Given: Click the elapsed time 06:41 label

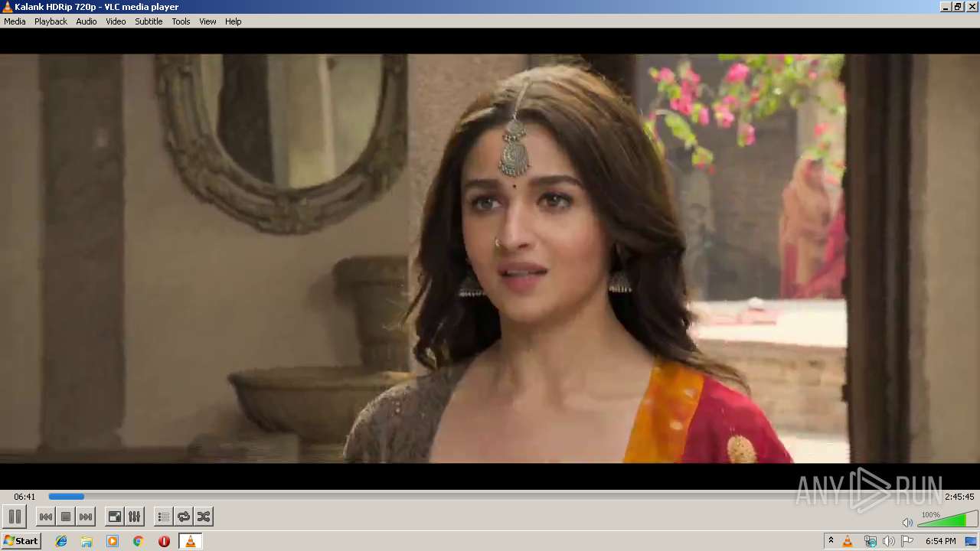Looking at the screenshot, I should 24,497.
